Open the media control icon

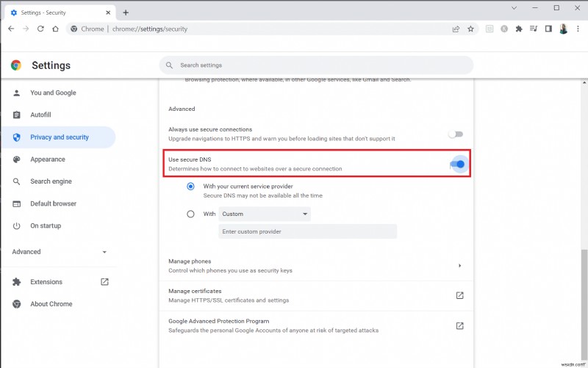click(534, 29)
